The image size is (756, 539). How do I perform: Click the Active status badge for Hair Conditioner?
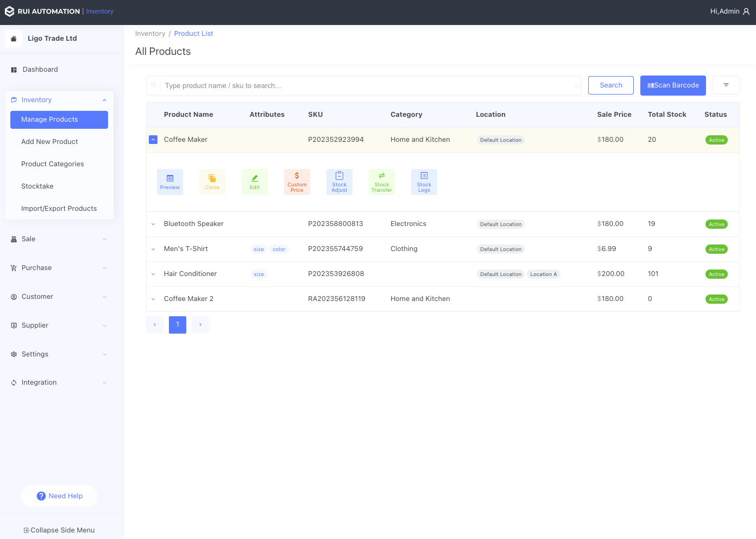pos(716,274)
